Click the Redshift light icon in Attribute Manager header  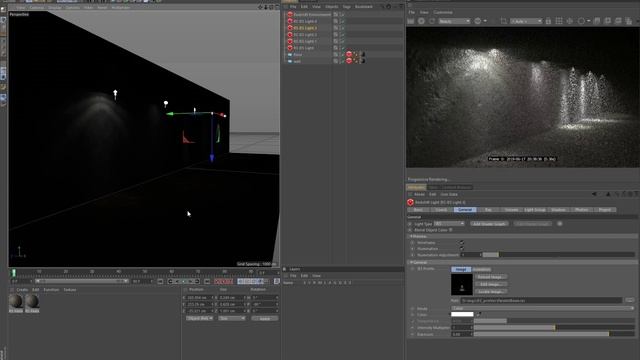[x=410, y=202]
